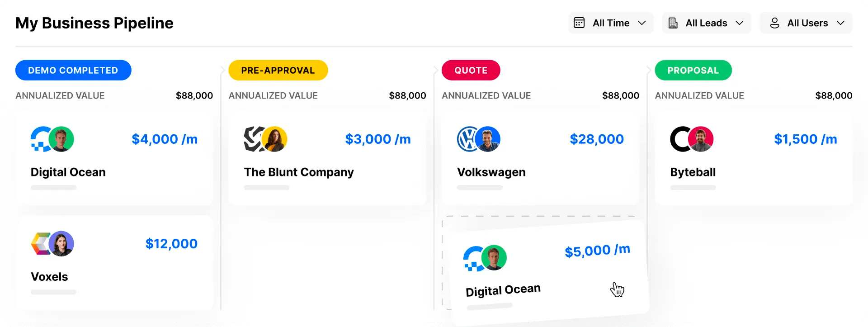
Task: Select the DEMO COMPLETED stage badge
Action: pos(73,70)
